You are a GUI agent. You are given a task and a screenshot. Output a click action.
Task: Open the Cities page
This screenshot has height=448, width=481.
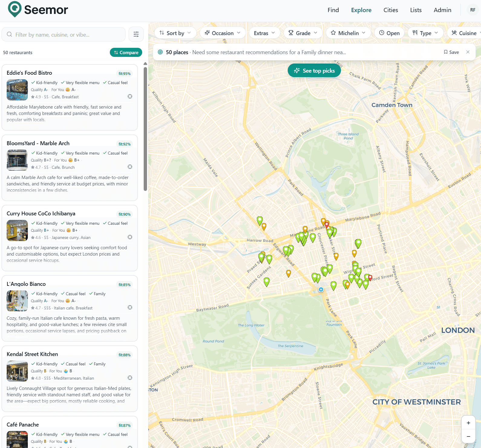391,10
